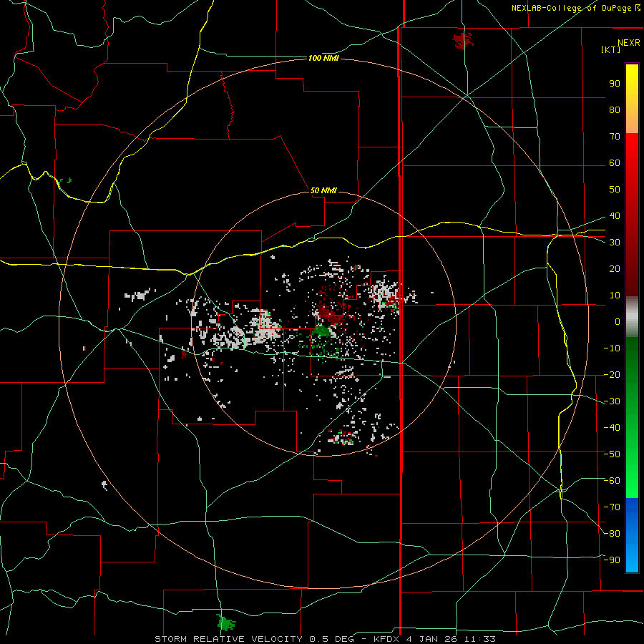
Task: Click the positive 60 scale label
Action: point(615,163)
